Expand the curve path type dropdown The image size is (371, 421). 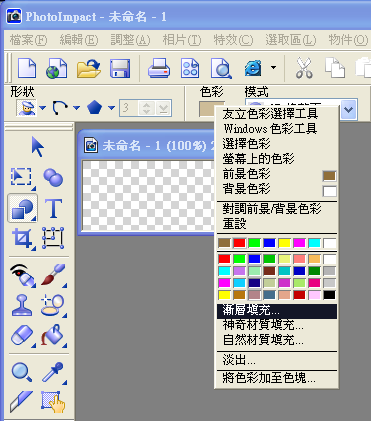(76, 108)
